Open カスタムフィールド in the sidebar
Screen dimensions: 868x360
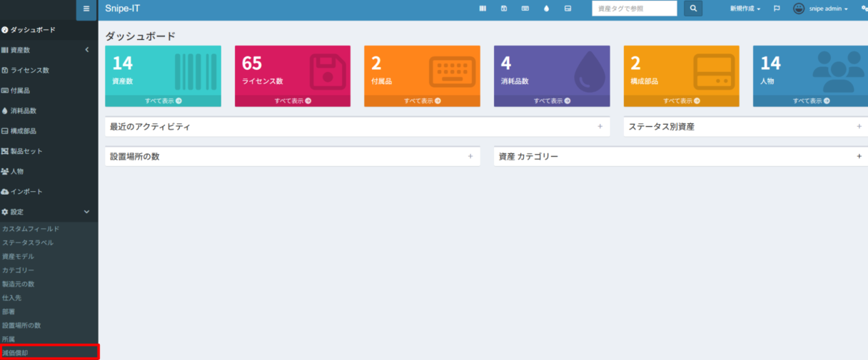[31, 229]
